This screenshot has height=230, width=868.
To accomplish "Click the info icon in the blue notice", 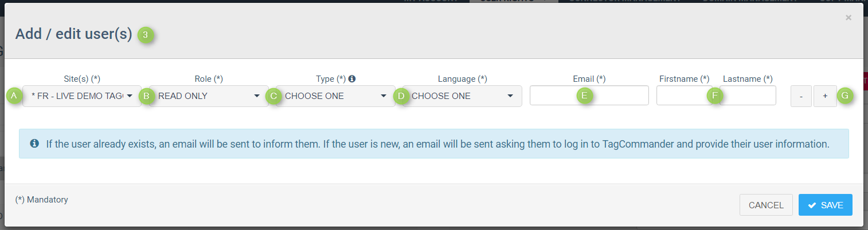I will (34, 143).
